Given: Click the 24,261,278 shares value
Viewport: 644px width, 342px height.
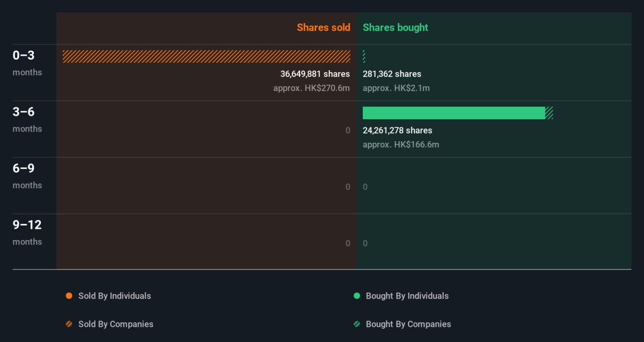Looking at the screenshot, I should coord(398,130).
